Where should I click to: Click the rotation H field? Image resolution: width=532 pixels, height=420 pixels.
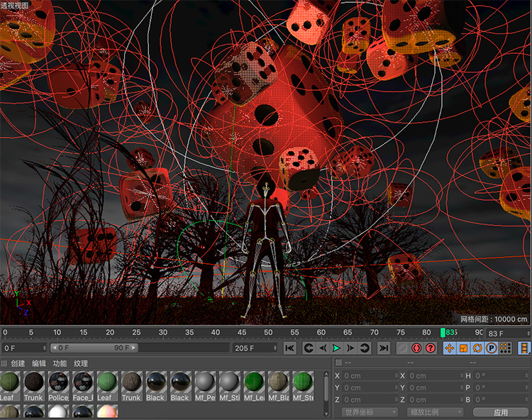click(501, 375)
